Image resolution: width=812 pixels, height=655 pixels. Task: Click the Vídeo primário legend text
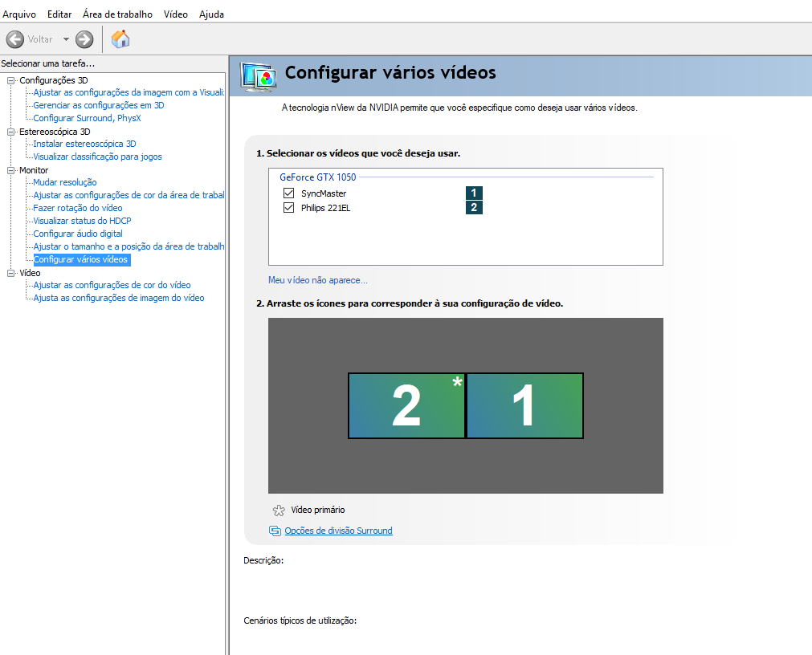point(318,511)
